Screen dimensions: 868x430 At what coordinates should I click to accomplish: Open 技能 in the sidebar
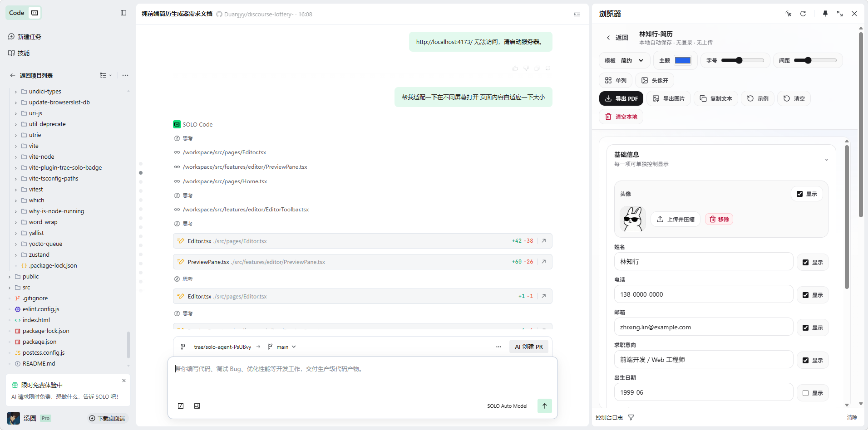point(23,53)
